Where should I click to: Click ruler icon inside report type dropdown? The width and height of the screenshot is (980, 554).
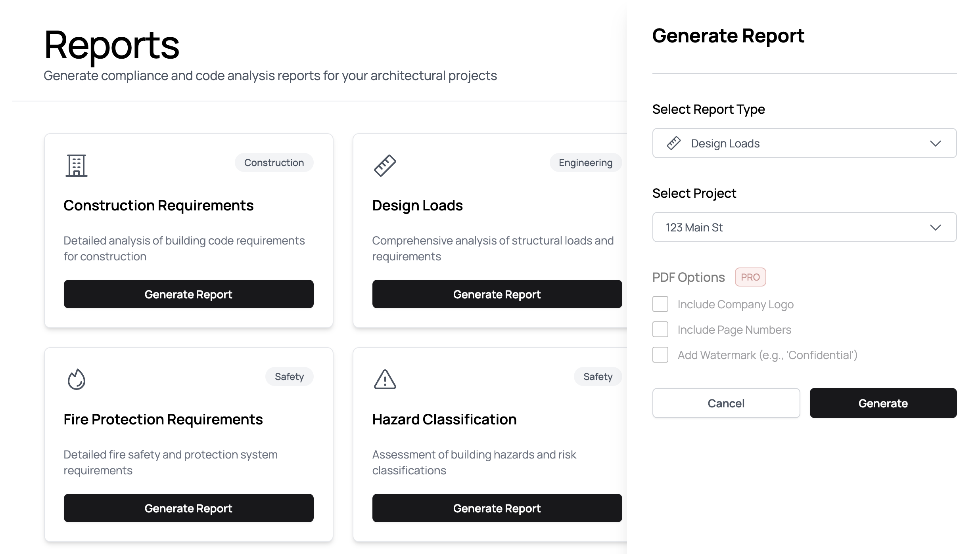click(674, 143)
